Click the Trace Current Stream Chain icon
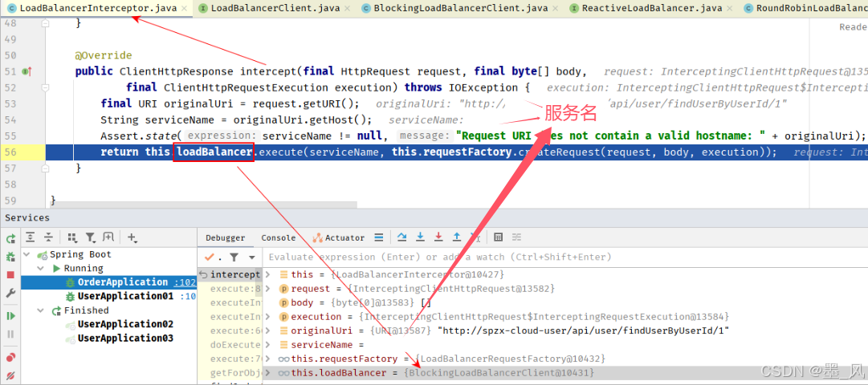This screenshot has width=868, height=385. click(516, 237)
